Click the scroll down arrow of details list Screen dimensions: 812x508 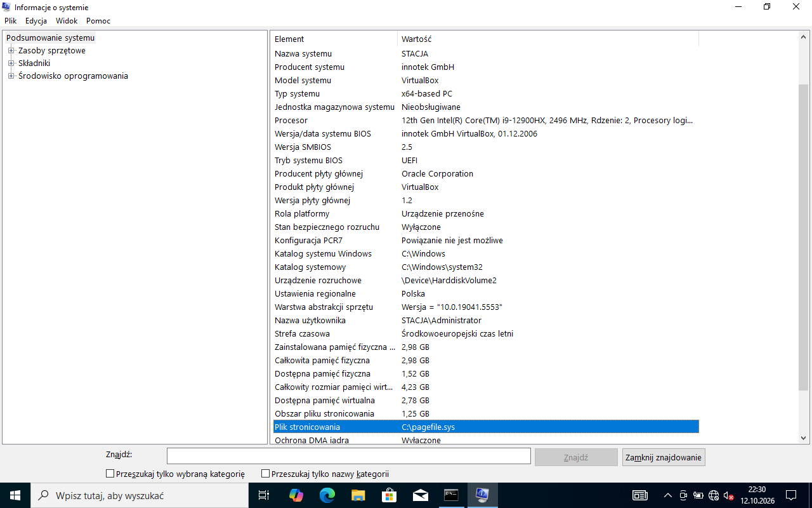coord(804,438)
